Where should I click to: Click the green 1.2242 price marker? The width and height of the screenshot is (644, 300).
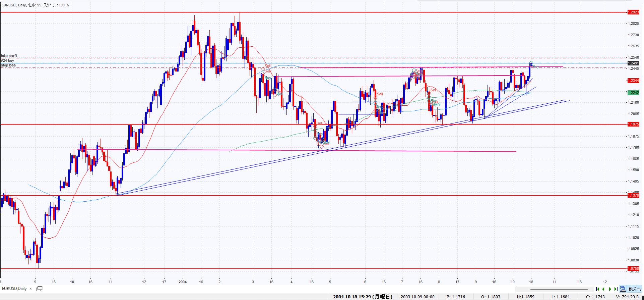click(633, 92)
